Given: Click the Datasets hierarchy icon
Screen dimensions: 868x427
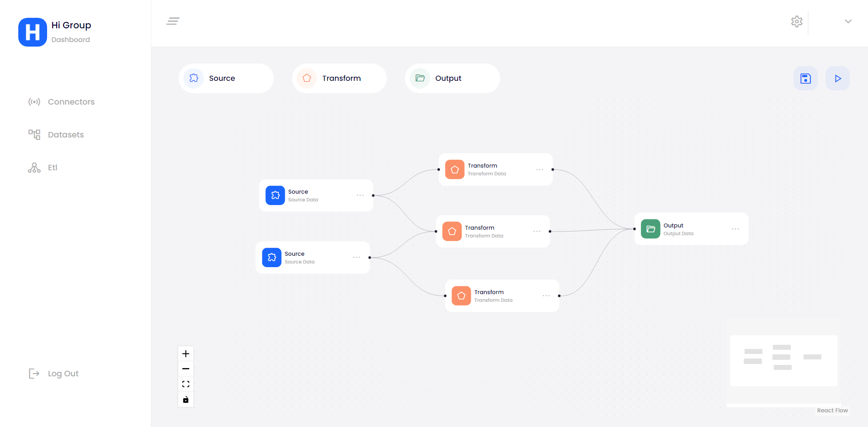Looking at the screenshot, I should [x=34, y=135].
